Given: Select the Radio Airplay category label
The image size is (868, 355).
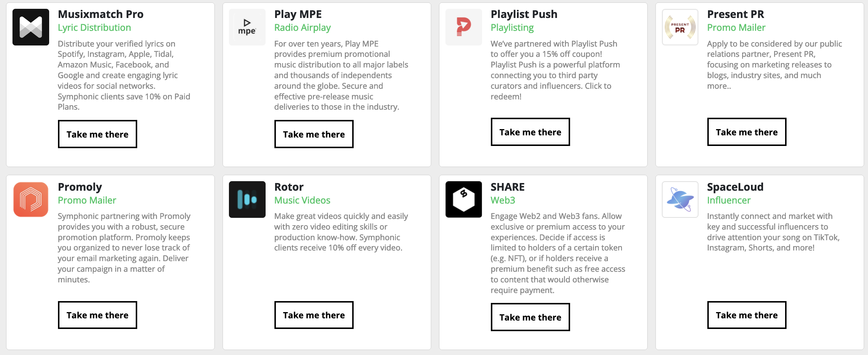Looking at the screenshot, I should tap(303, 28).
